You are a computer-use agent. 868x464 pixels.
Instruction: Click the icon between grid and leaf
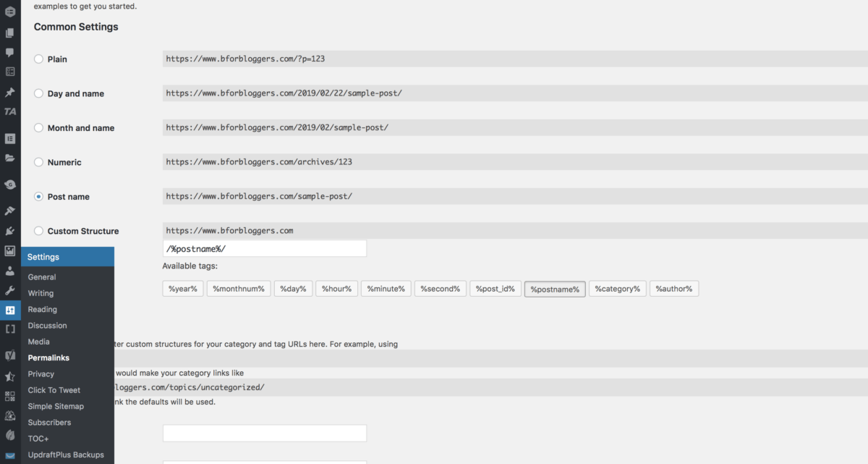[10, 416]
